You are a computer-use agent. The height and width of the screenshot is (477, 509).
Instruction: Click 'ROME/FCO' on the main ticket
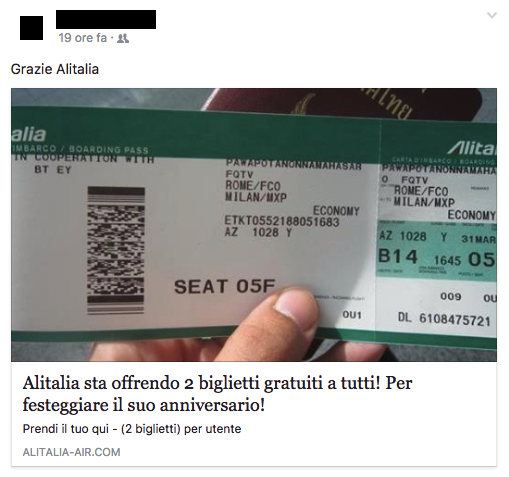click(x=253, y=185)
